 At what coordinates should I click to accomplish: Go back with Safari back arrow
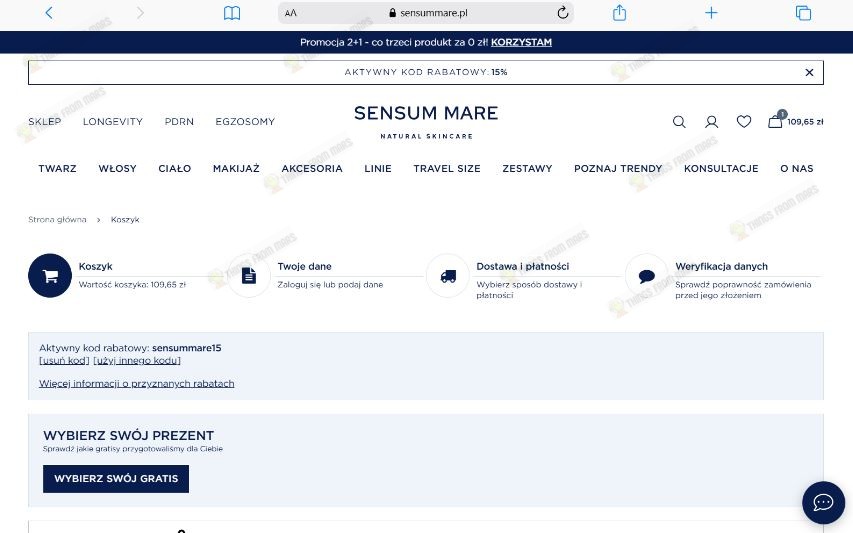(x=49, y=13)
